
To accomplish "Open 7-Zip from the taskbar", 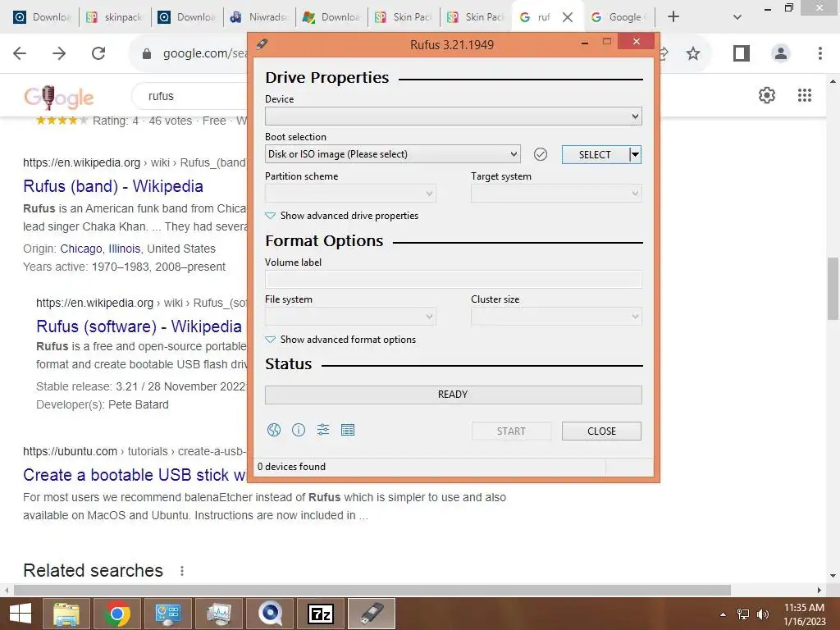I will (321, 614).
